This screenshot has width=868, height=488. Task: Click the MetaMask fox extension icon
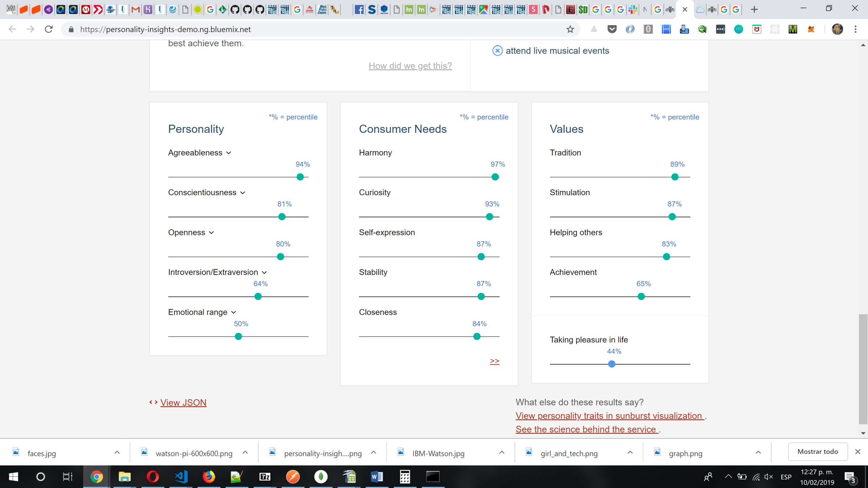(x=811, y=29)
